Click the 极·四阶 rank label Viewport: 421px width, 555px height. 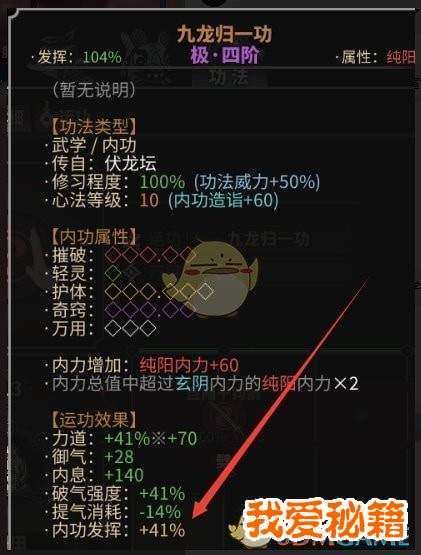coord(224,56)
